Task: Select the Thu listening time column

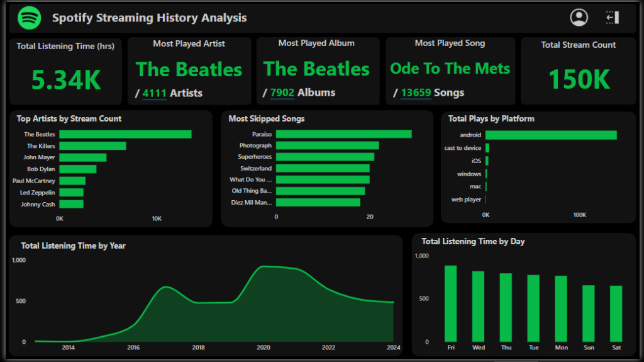Action: click(506, 308)
